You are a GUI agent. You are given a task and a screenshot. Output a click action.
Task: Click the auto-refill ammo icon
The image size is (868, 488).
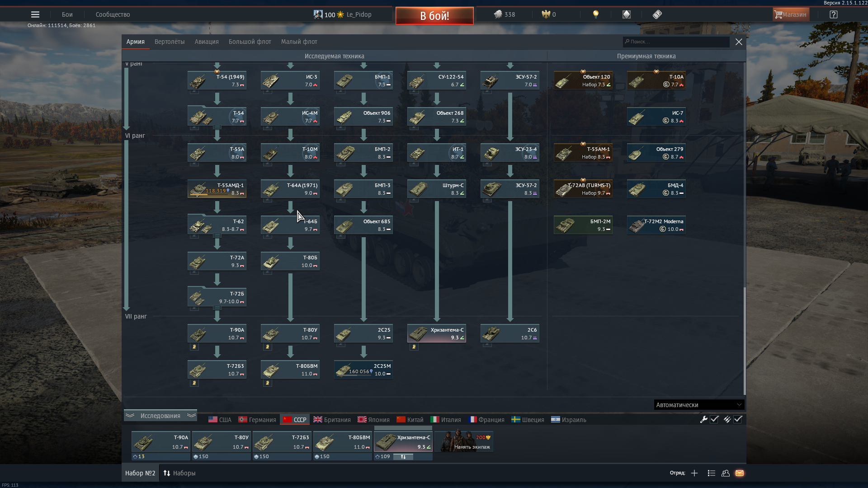[x=727, y=419]
